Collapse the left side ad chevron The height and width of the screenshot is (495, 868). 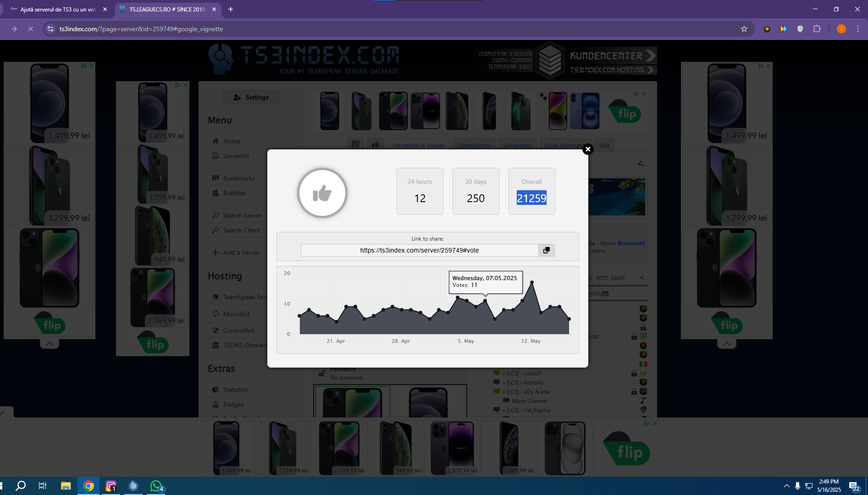[50, 344]
